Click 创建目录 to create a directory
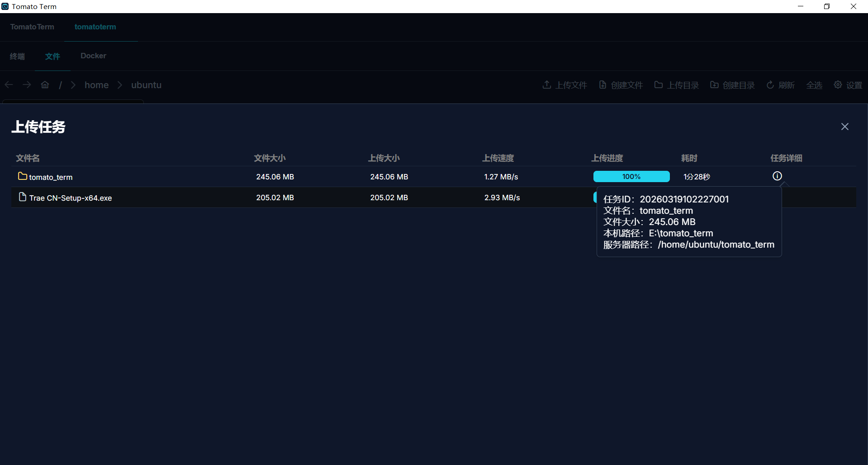The height and width of the screenshot is (465, 868). tap(732, 85)
